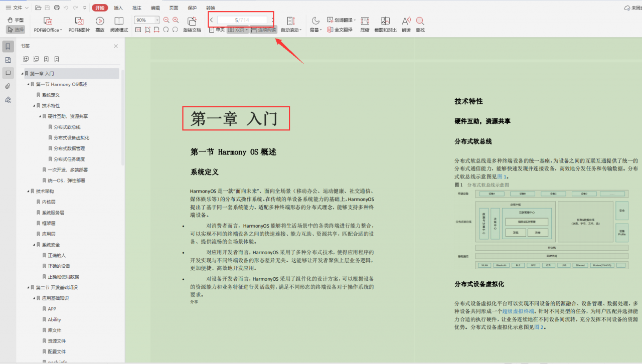The image size is (642, 364).
Task: Expand all bookmarks icon
Action: [26, 59]
